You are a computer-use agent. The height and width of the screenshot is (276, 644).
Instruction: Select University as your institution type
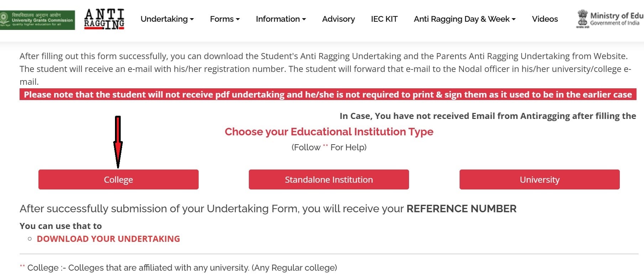(539, 179)
